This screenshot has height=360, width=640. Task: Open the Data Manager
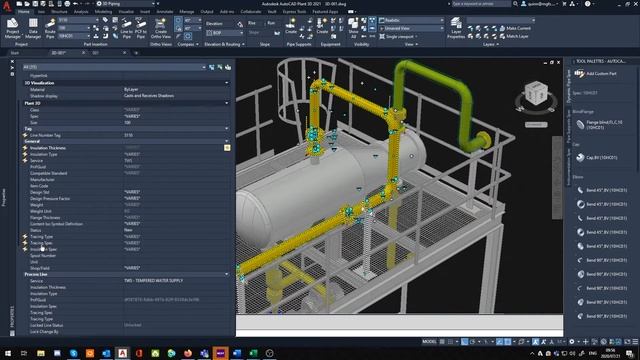coord(33,28)
